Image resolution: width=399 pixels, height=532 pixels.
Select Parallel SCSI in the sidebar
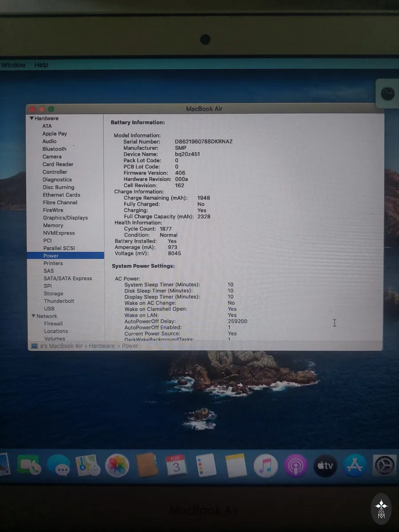tap(59, 248)
